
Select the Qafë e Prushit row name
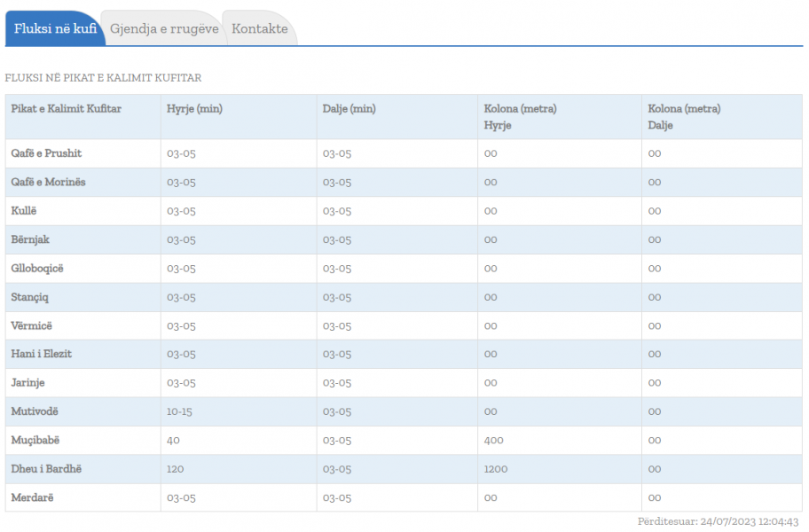46,153
